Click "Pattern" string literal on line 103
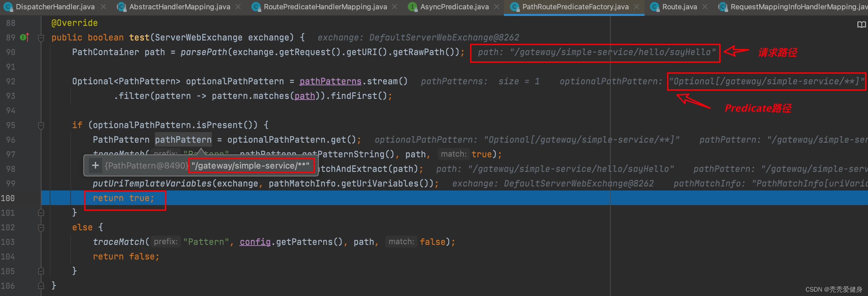868x296 pixels. 206,242
